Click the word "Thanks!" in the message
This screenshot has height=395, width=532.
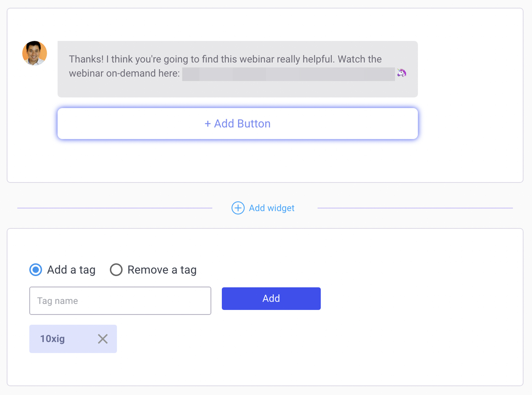coord(86,59)
